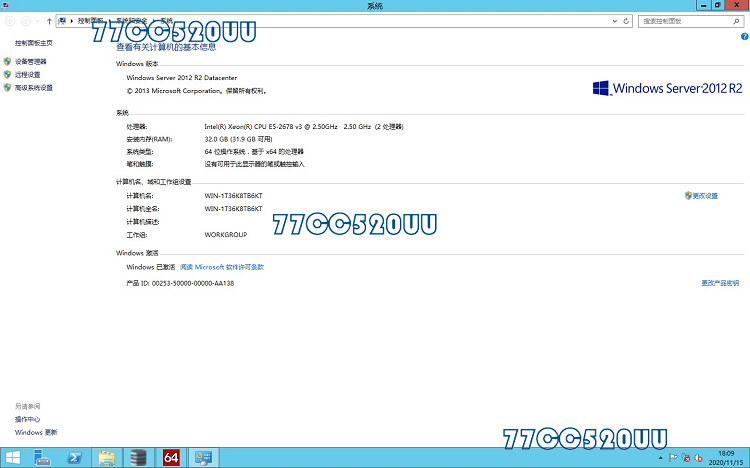The image size is (750, 468).
Task: Open the red 64 application on taskbar
Action: coord(171,458)
